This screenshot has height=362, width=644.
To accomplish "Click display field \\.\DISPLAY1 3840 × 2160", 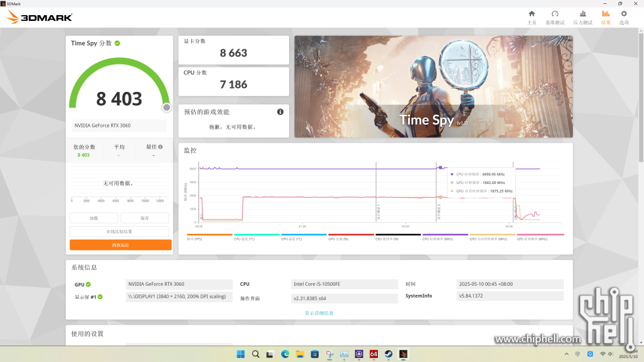I will pos(179,296).
